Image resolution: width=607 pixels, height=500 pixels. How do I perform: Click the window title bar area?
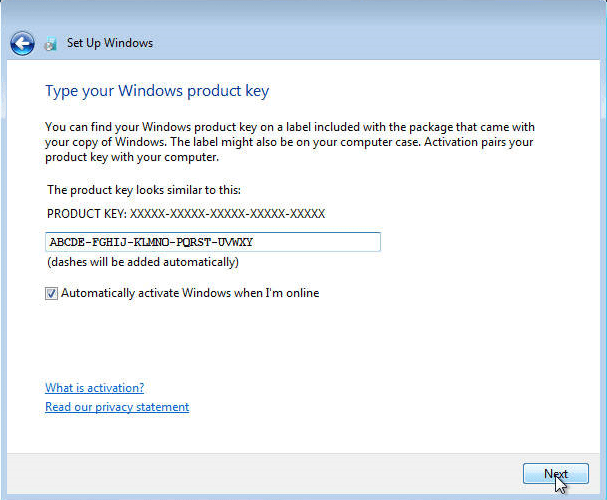[x=380, y=44]
